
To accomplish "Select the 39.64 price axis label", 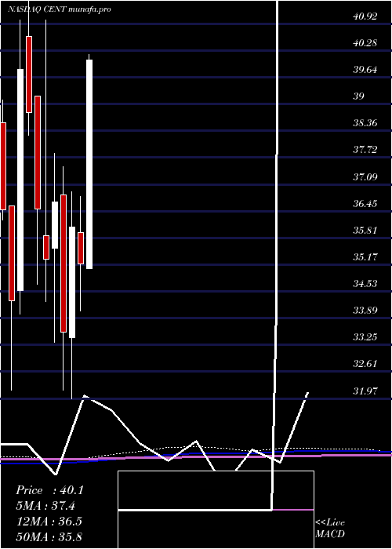I will tap(365, 69).
